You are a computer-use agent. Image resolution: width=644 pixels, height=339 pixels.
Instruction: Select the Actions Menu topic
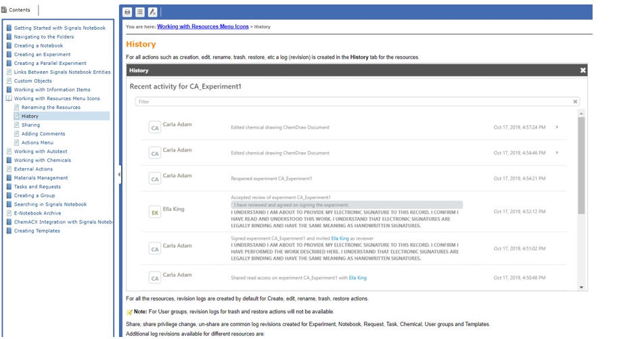37,143
